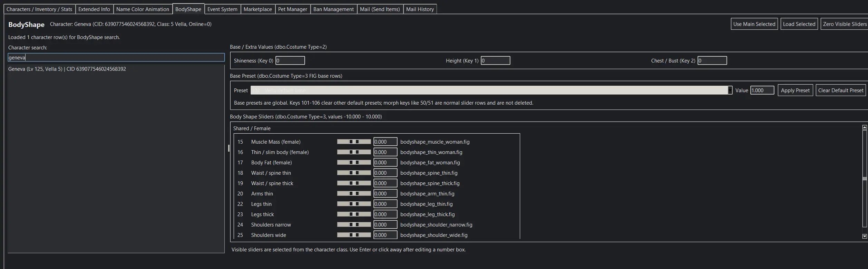Click the Apply Preset button

795,90
